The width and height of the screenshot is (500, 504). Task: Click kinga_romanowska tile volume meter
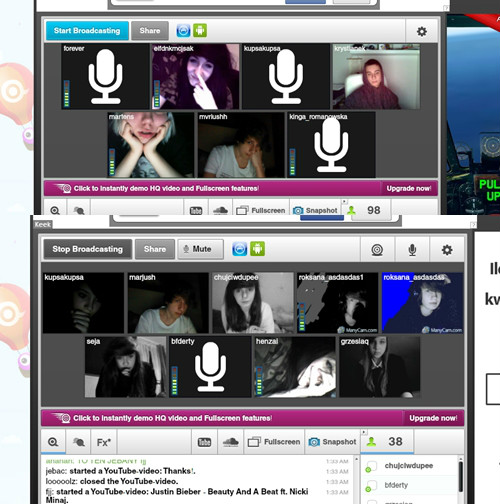pyautogui.click(x=293, y=162)
